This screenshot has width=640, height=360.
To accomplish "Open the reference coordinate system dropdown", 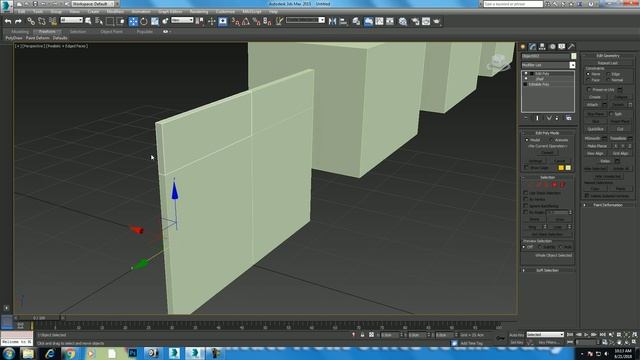I will [x=182, y=20].
